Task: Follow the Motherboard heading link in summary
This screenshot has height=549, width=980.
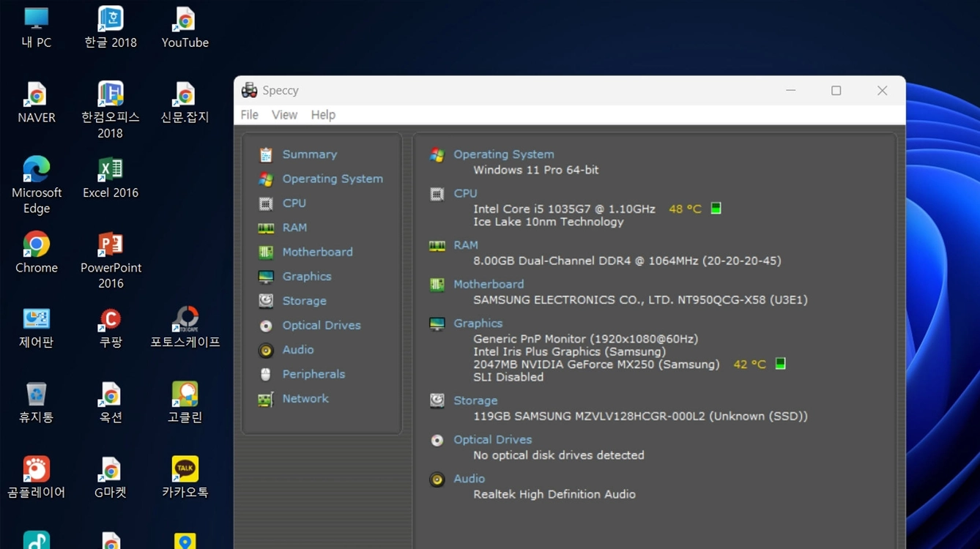Action: (x=489, y=284)
